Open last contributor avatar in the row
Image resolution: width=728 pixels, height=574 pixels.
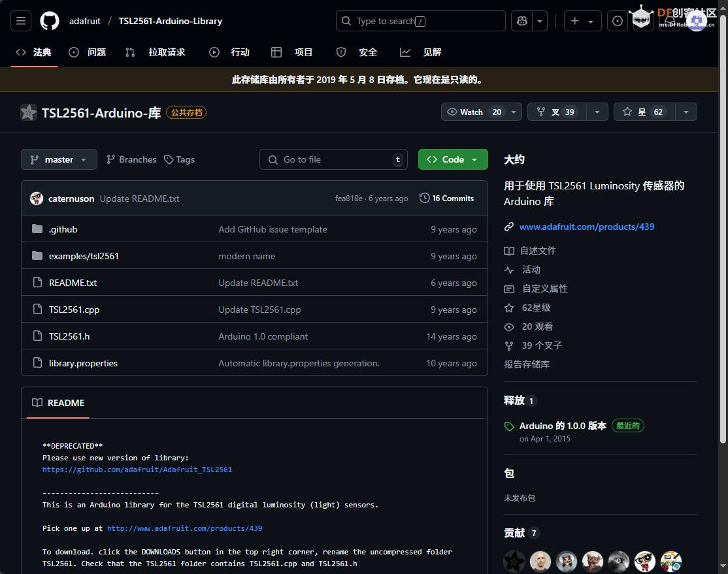coord(671,562)
